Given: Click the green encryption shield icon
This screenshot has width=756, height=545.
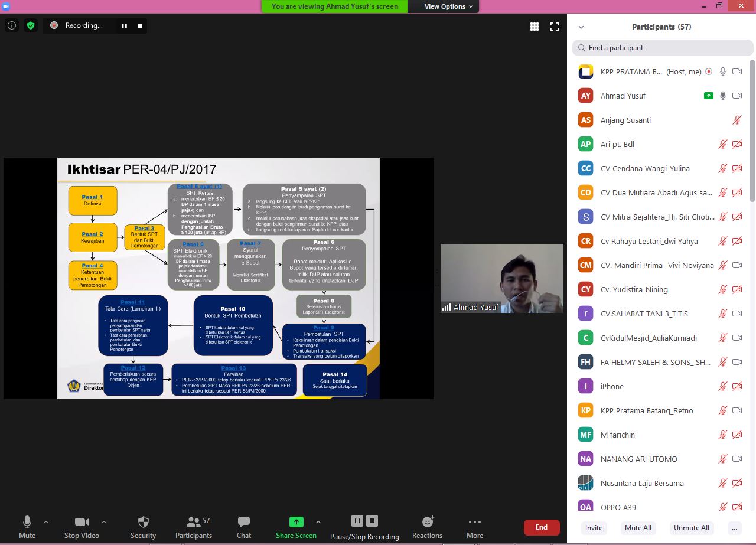Looking at the screenshot, I should (x=31, y=25).
